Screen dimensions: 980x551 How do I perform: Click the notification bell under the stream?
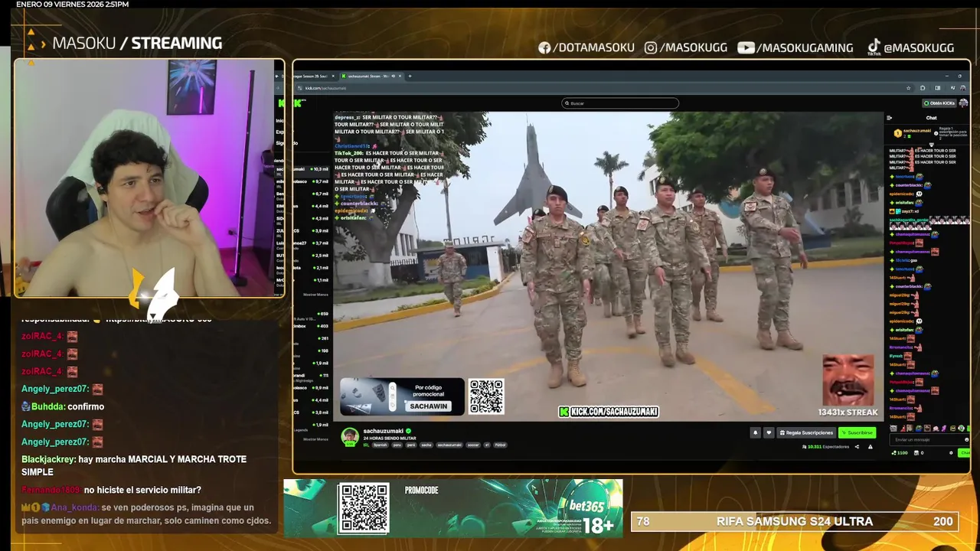[x=755, y=432]
